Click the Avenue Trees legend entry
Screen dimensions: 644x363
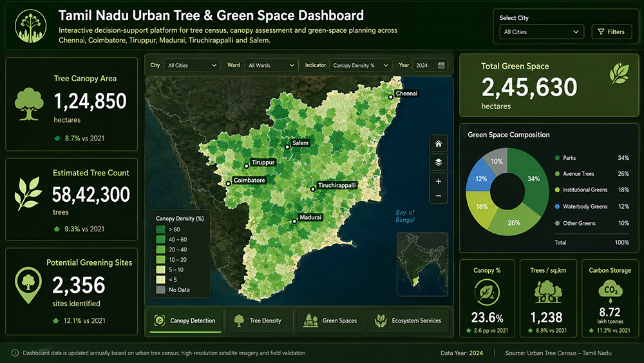pos(592,174)
